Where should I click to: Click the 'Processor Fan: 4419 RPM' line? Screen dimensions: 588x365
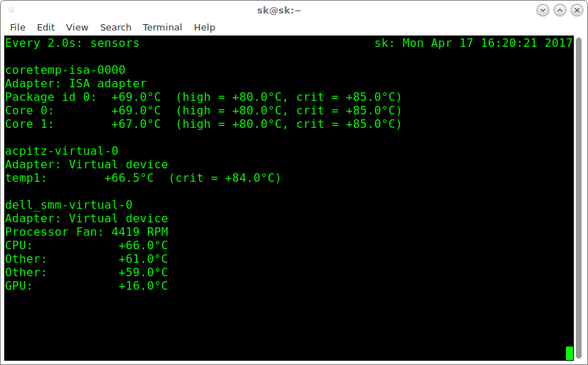[x=87, y=232]
